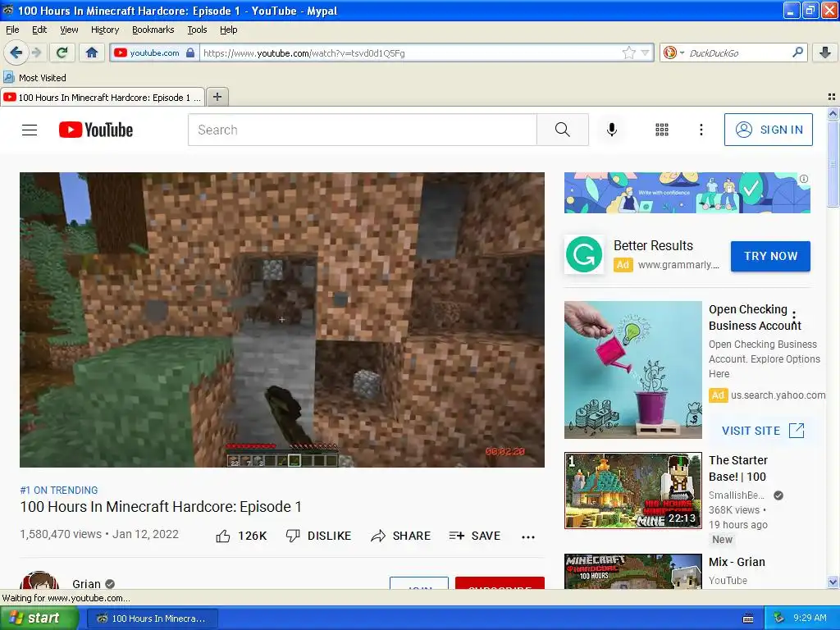The height and width of the screenshot is (630, 840).
Task: Open more actions ellipsis below video
Action: tap(528, 536)
